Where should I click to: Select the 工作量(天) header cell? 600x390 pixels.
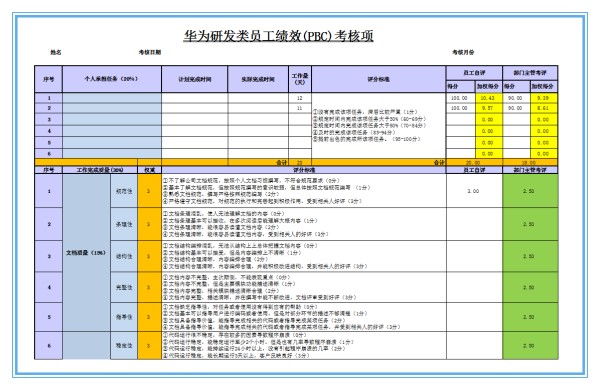pos(300,79)
